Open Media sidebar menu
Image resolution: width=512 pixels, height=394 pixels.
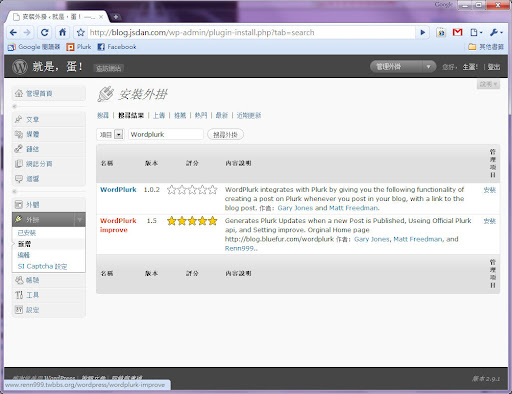tap(49, 134)
